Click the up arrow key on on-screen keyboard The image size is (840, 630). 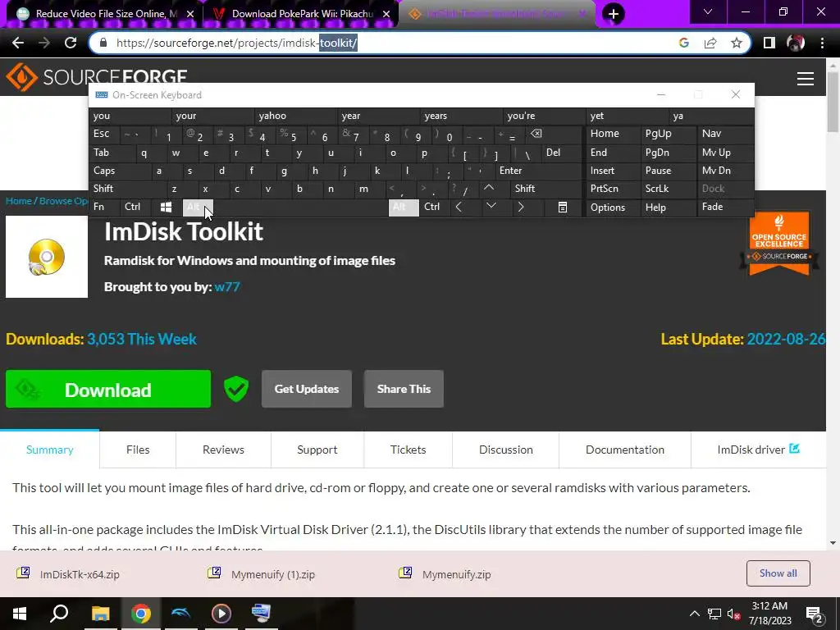(x=489, y=188)
